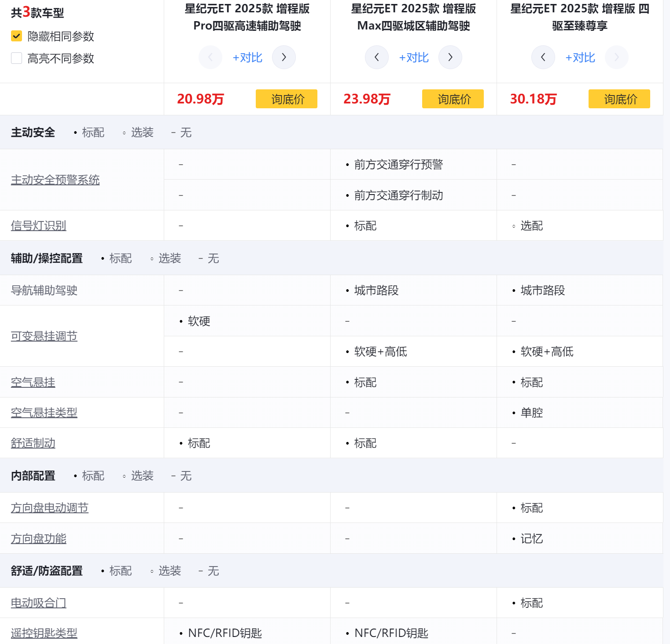The image size is (670, 644).
Task: Click 询底价 for the 30.18万 model
Action: coord(619,99)
